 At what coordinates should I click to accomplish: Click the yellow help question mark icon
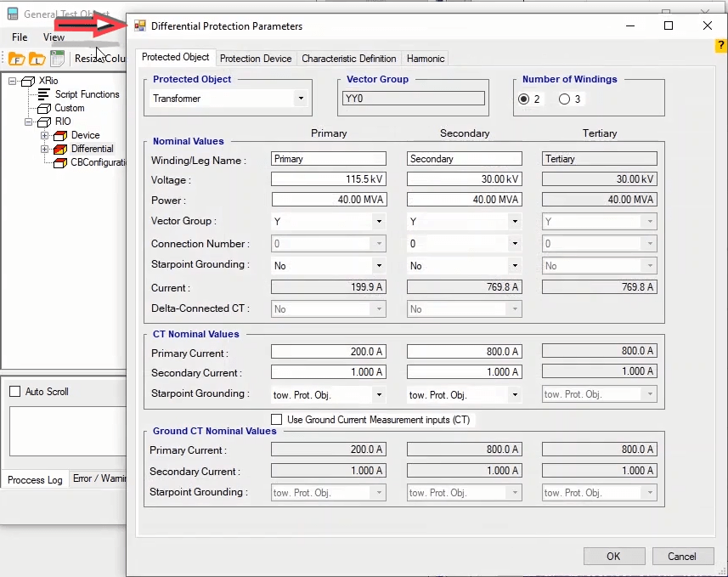point(720,46)
